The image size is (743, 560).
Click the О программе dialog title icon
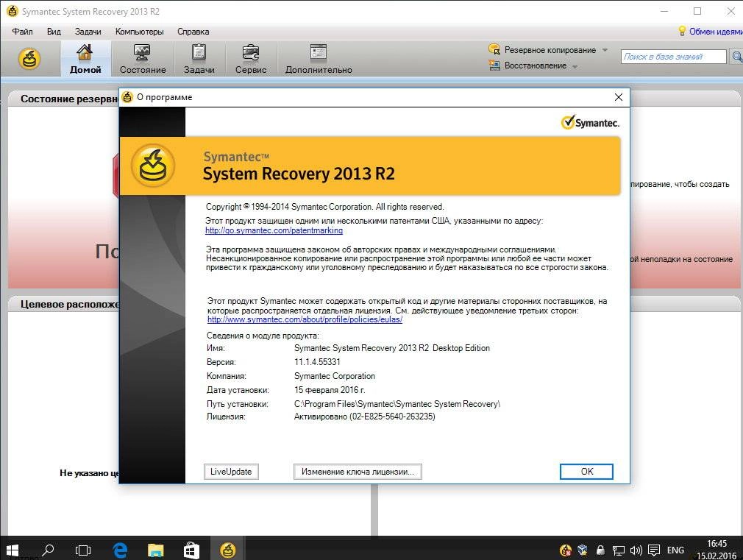coord(127,97)
